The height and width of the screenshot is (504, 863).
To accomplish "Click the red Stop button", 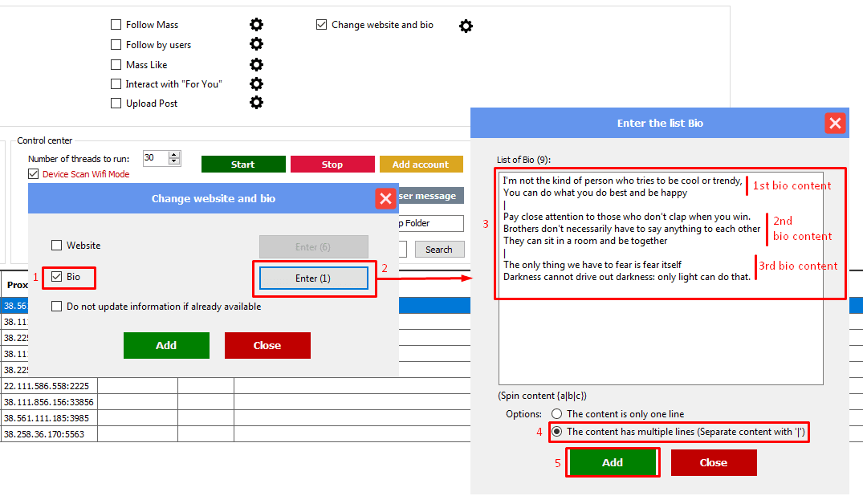I will tap(332, 165).
